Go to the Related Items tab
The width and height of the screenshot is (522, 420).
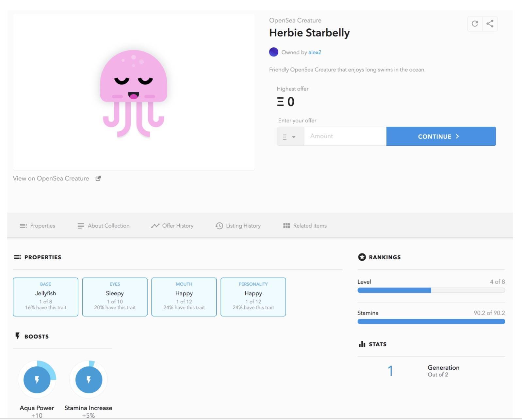305,226
